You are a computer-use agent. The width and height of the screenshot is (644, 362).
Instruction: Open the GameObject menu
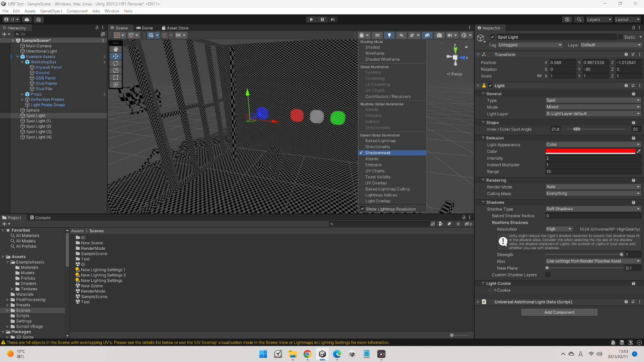[51, 11]
